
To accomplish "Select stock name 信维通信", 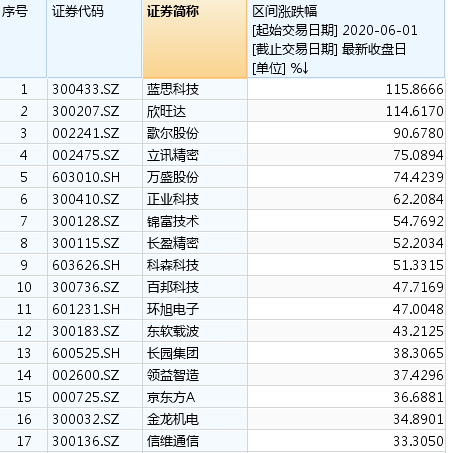I will [x=173, y=441].
